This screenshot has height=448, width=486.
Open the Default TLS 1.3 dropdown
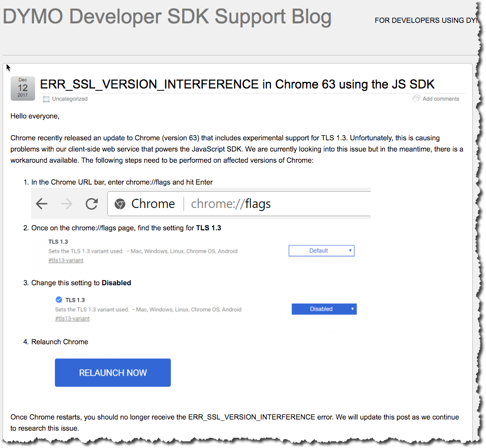click(x=321, y=251)
